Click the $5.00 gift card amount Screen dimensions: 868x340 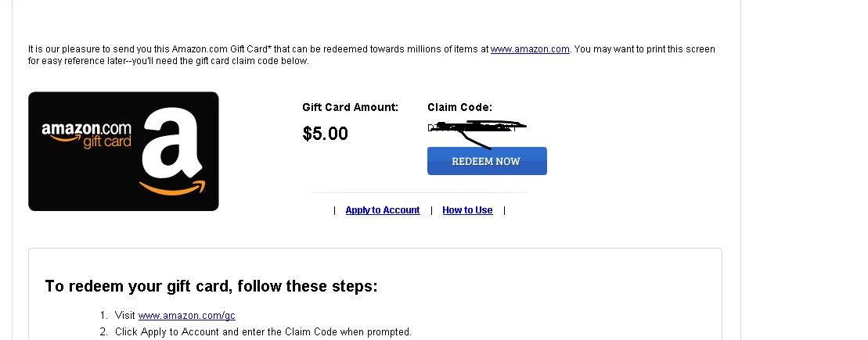click(x=325, y=134)
